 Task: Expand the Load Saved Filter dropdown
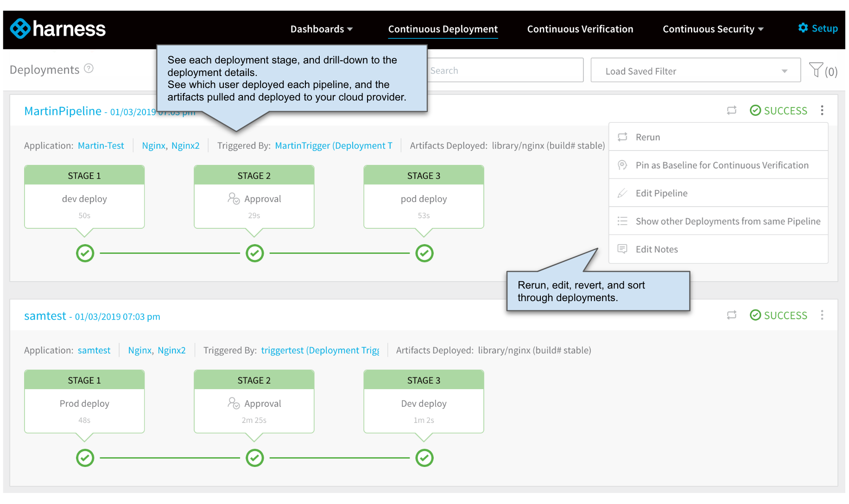[696, 70]
